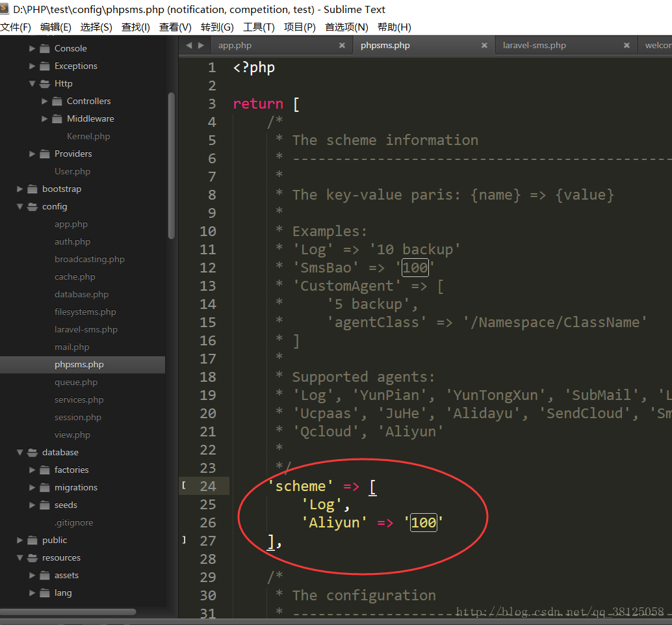The height and width of the screenshot is (625, 672).
Task: Open Kernel.php in the sidebar
Action: tap(88, 137)
